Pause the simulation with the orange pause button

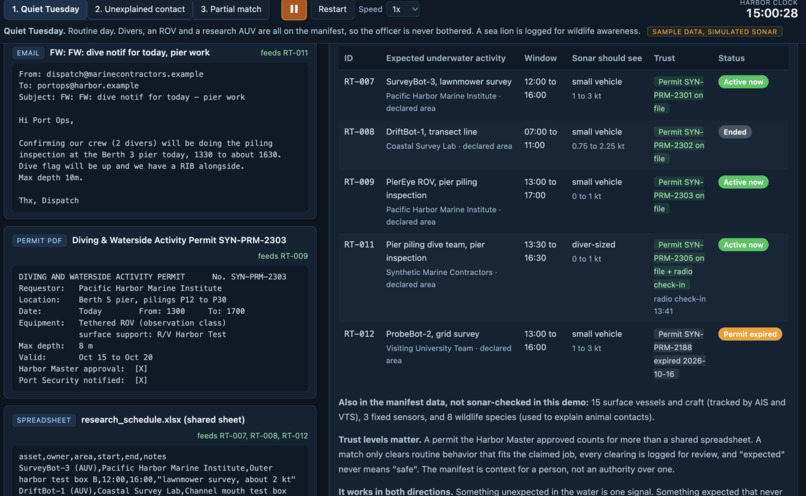(294, 9)
